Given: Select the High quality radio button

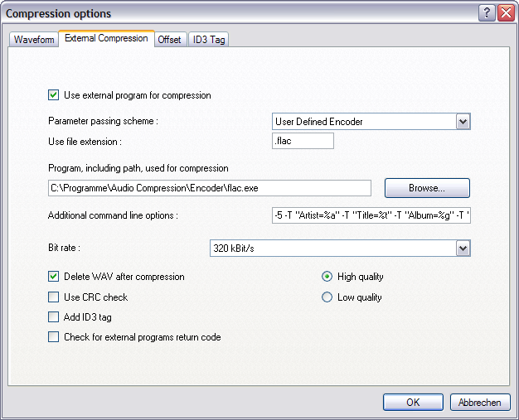Looking at the screenshot, I should [327, 277].
